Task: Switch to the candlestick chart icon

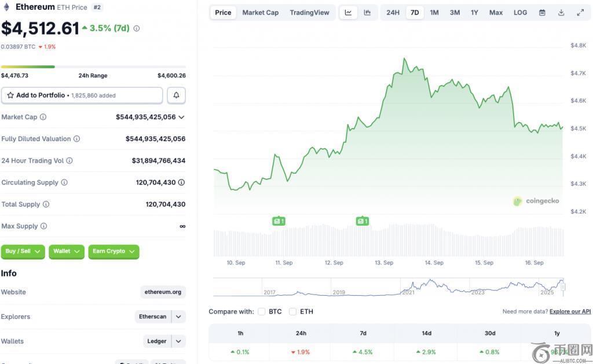Action: coord(367,13)
